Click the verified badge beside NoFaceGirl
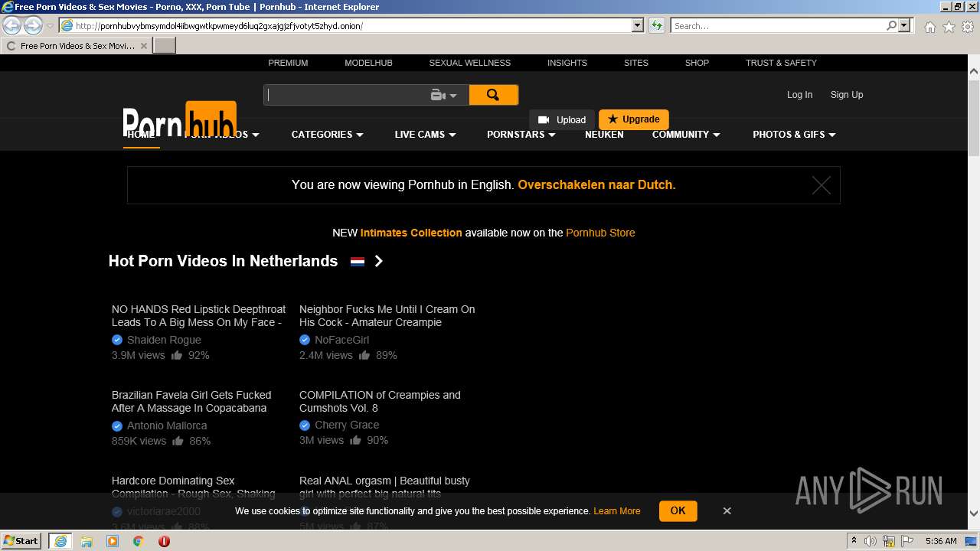 (x=305, y=340)
